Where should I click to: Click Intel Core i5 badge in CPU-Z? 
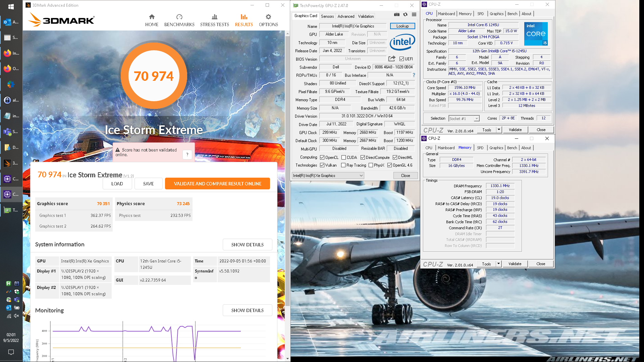[536, 34]
